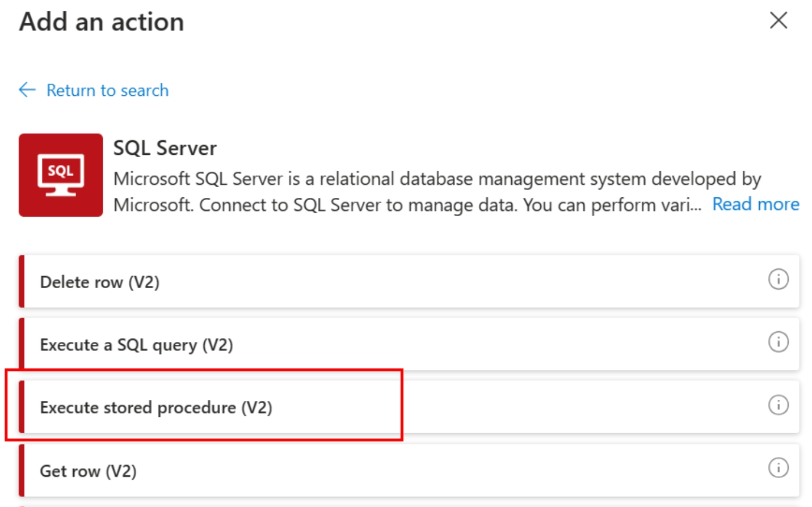The image size is (812, 507).
Task: Show info for Get row (V2)
Action: coord(779,468)
